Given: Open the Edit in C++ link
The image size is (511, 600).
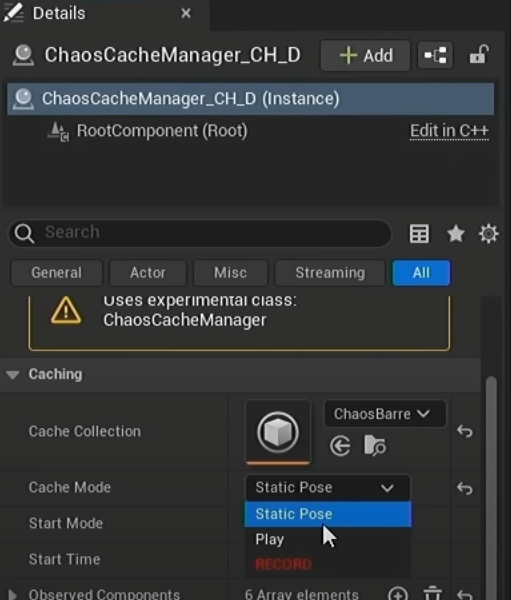Looking at the screenshot, I should (449, 131).
